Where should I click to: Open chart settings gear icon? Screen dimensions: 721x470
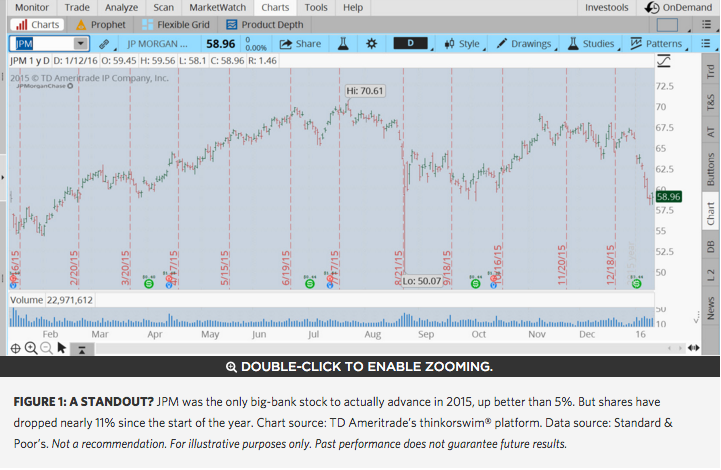tap(372, 44)
